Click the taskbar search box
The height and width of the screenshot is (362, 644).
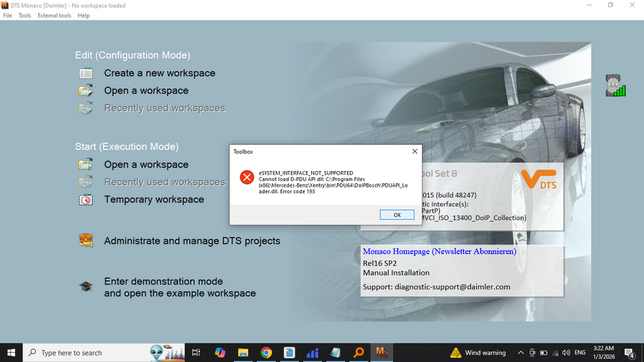[x=103, y=353]
